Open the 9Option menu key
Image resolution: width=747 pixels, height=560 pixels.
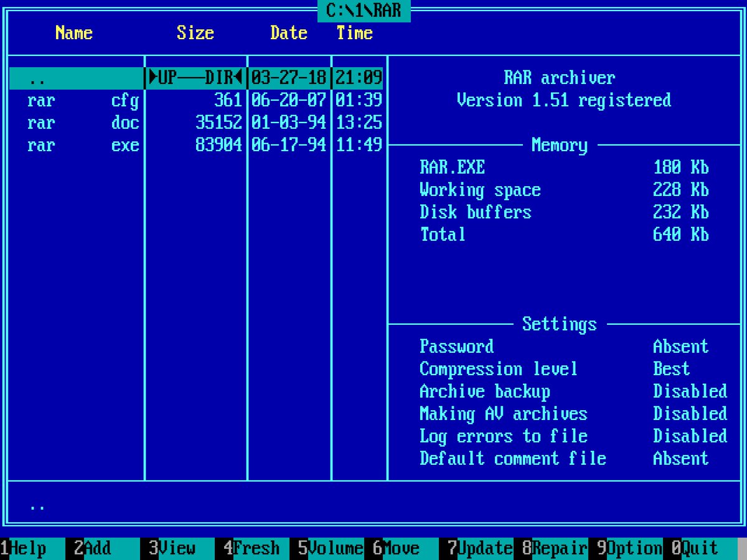(x=630, y=548)
